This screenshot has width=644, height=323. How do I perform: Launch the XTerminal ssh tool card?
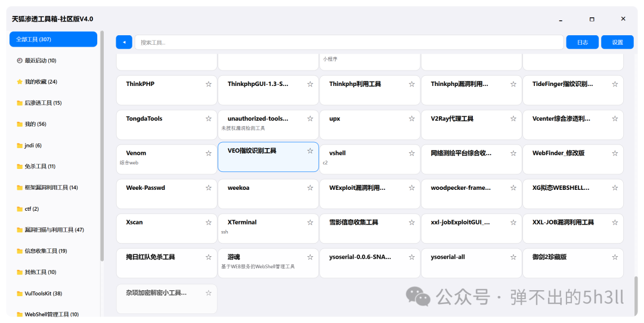(x=268, y=228)
